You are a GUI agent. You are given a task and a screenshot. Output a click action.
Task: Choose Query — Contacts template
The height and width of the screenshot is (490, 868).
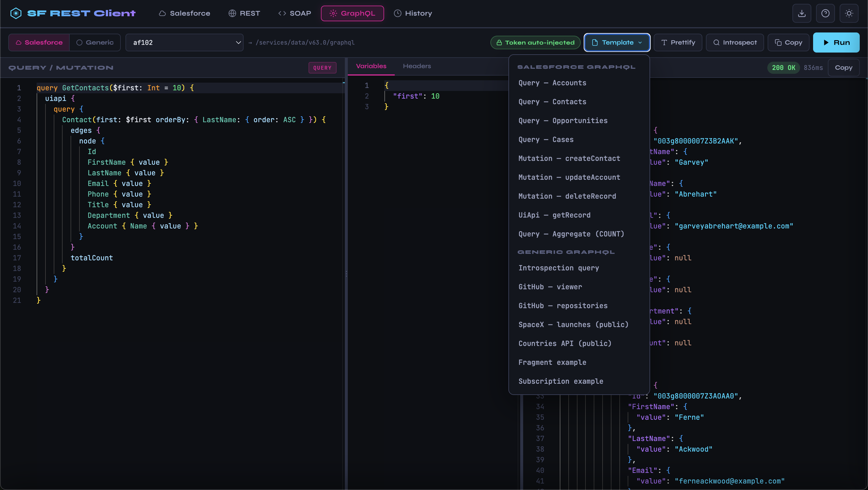click(579, 102)
